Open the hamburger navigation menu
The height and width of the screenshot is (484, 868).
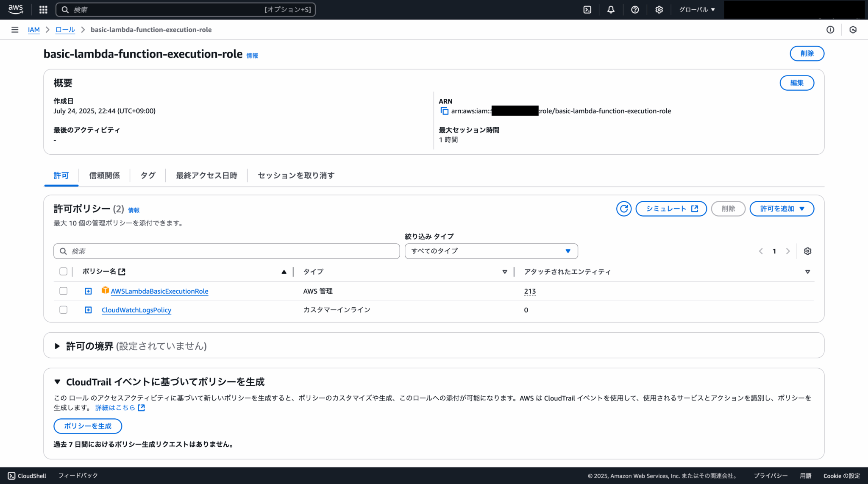point(15,29)
